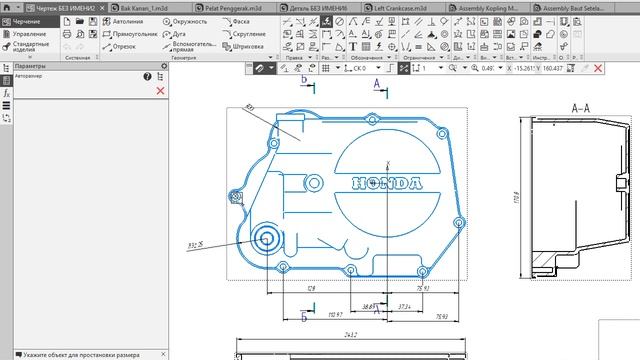Click the printer icon
This screenshot has height=360, width=640.
click(67, 34)
